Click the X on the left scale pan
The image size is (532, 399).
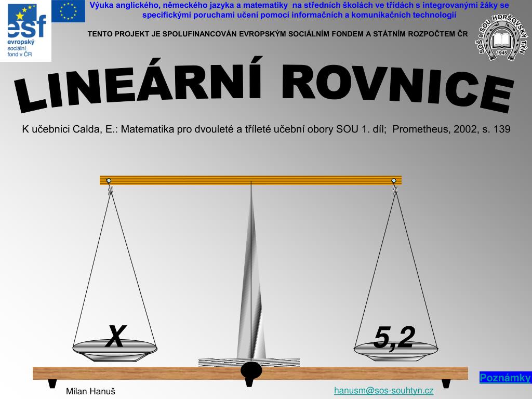pyautogui.click(x=115, y=336)
